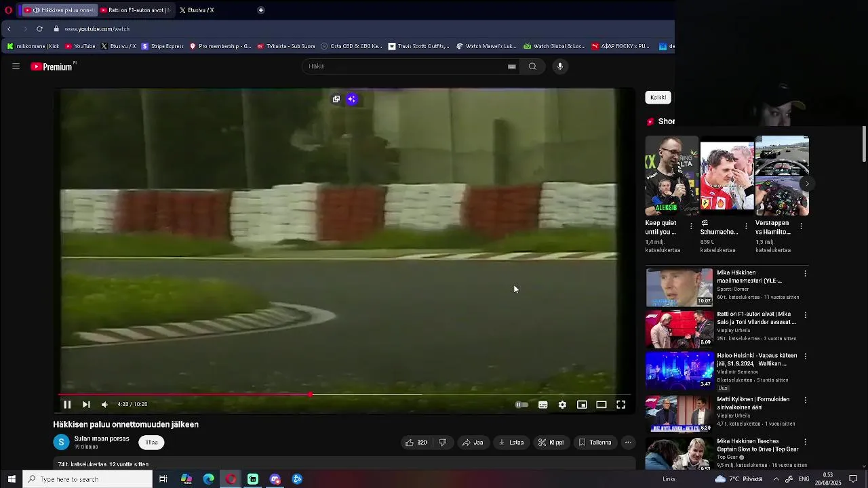Like the video with 820 likes
868x488 pixels.
(416, 443)
